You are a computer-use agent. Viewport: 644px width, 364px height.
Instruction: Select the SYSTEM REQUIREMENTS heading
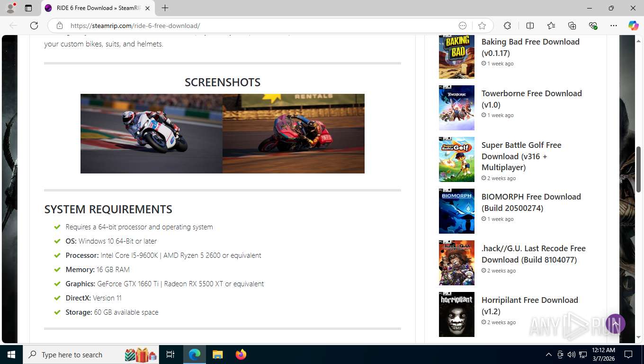pos(108,209)
